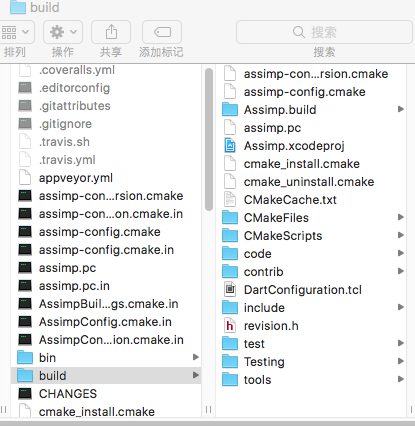The width and height of the screenshot is (415, 426).
Task: Select AssimpConfig.cmake.in file icon
Action: coord(25,321)
